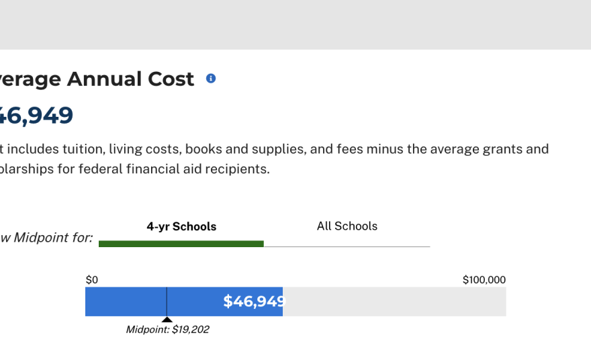Viewport: 591px width, 364px height.
Task: Click the description line about federal financial aid recipients
Action: point(134,169)
